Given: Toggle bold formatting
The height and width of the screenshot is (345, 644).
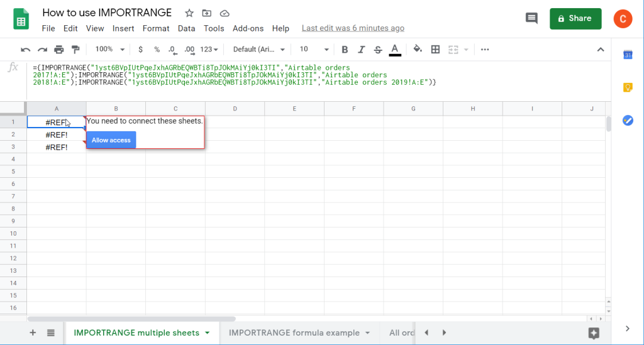Looking at the screenshot, I should click(345, 50).
